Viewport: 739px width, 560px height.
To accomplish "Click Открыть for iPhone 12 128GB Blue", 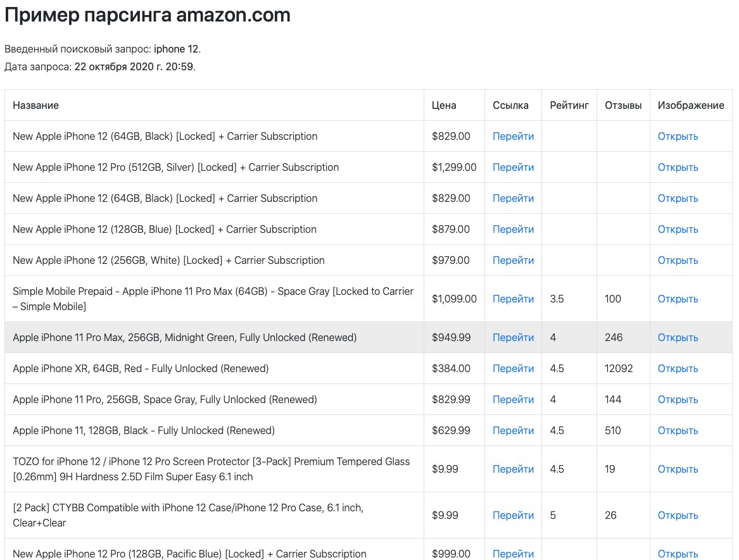I will point(678,229).
